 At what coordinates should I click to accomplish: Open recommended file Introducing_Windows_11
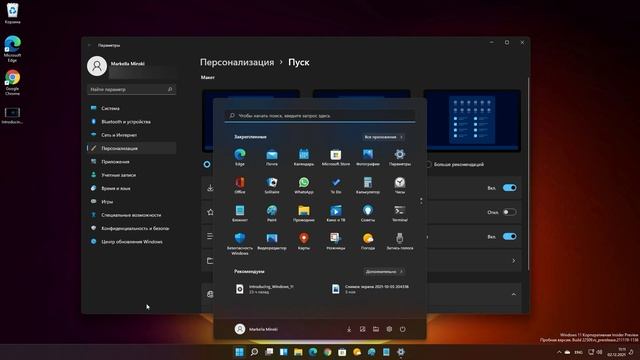265,289
